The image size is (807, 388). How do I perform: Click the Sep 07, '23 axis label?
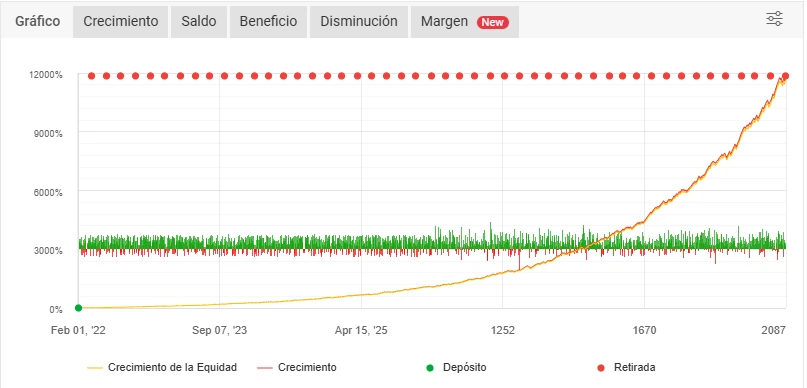point(219,330)
